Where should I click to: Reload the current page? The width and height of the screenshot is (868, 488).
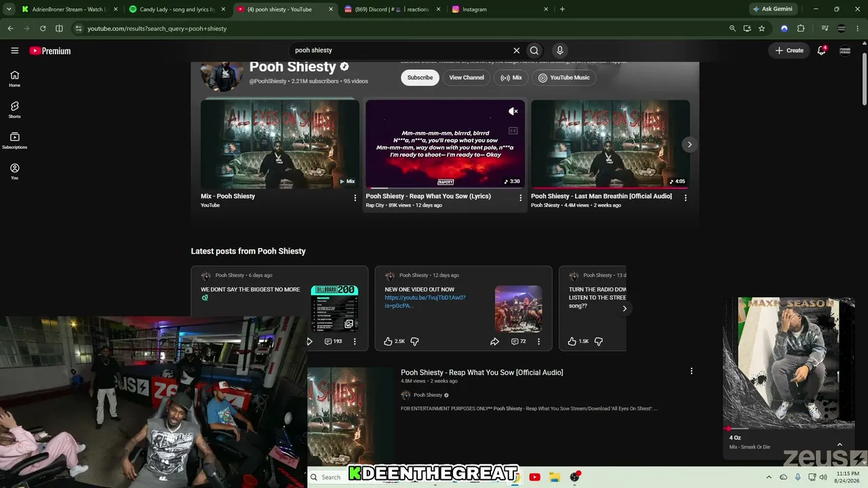pos(43,28)
